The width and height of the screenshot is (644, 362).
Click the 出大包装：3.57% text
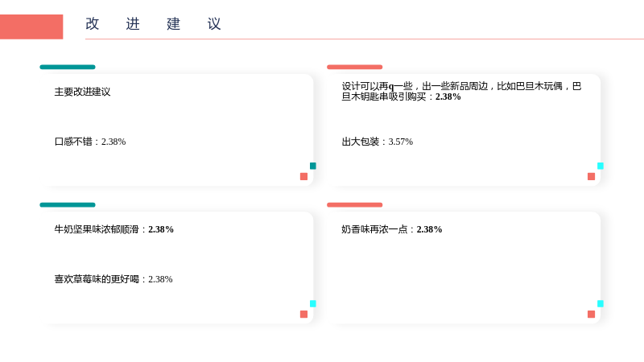tap(377, 142)
